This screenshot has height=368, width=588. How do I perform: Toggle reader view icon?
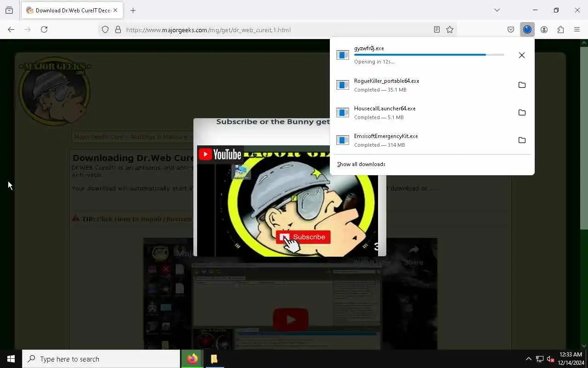click(437, 30)
